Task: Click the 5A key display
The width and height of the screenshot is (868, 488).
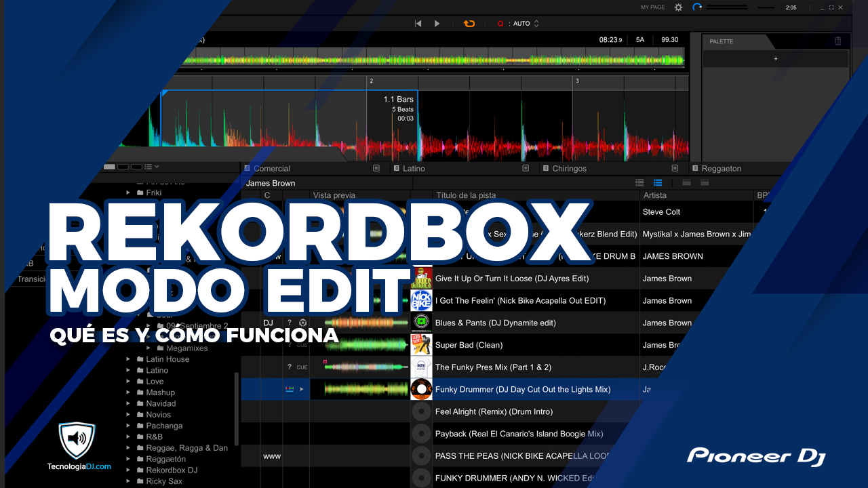Action: point(640,40)
